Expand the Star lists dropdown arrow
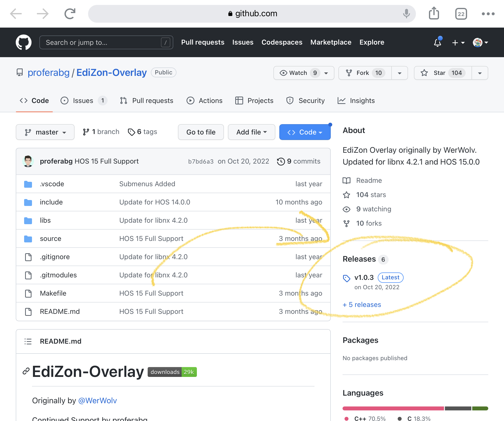504x421 pixels. pos(480,73)
